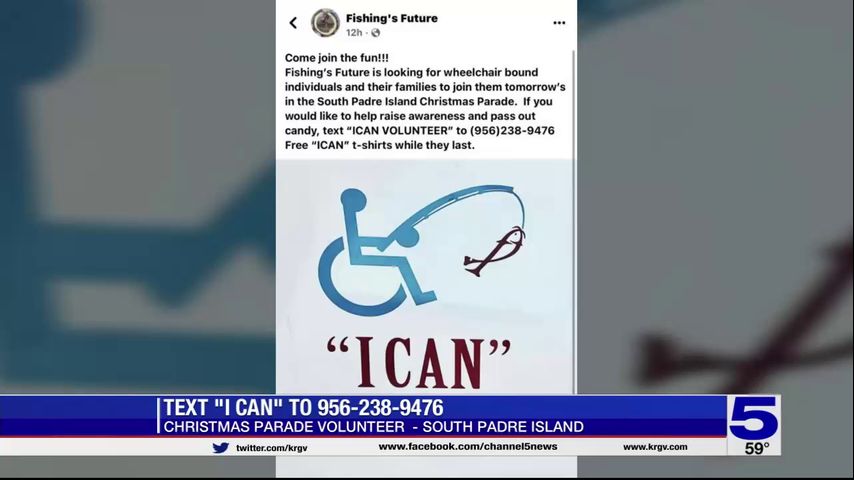The width and height of the screenshot is (854, 480).
Task: Click the "ICAN" maroon title text
Action: click(x=418, y=361)
